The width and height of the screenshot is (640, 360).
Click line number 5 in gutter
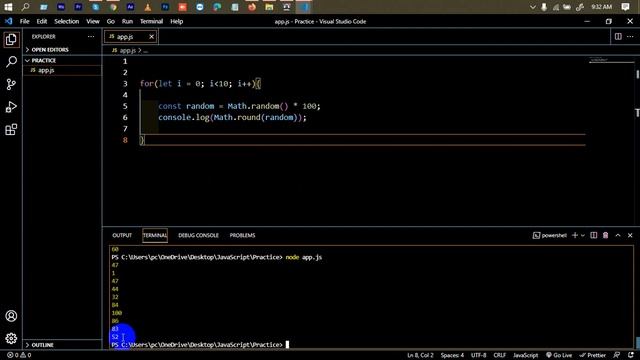click(125, 106)
